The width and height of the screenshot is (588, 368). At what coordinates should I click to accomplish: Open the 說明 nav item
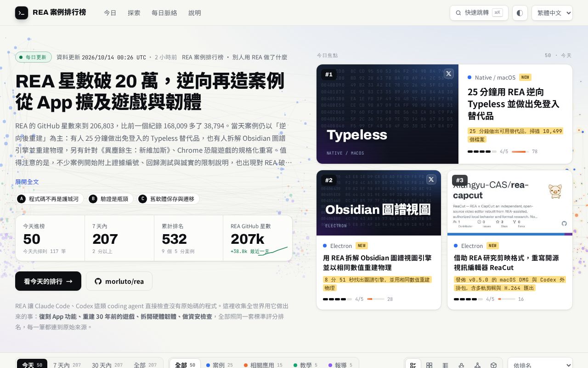[x=195, y=13]
